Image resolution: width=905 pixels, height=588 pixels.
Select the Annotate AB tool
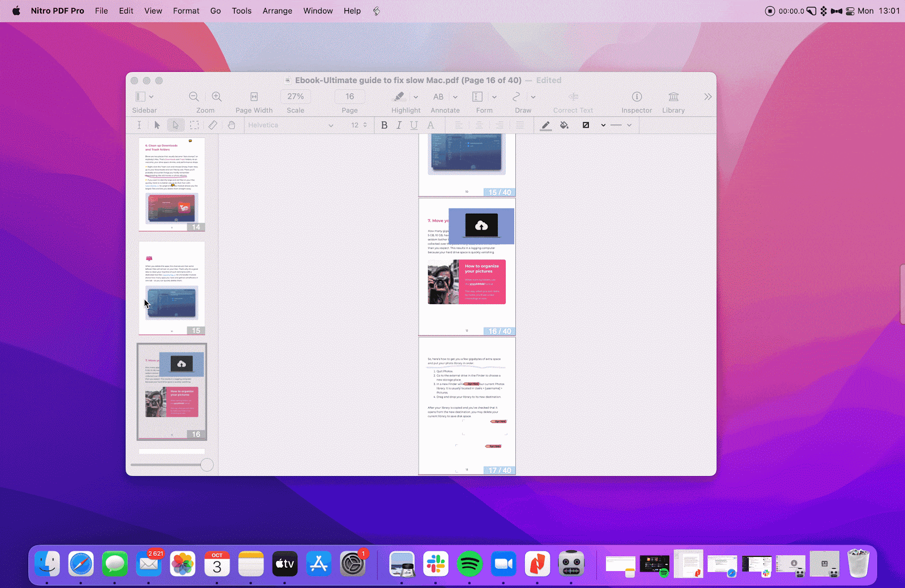(x=438, y=97)
